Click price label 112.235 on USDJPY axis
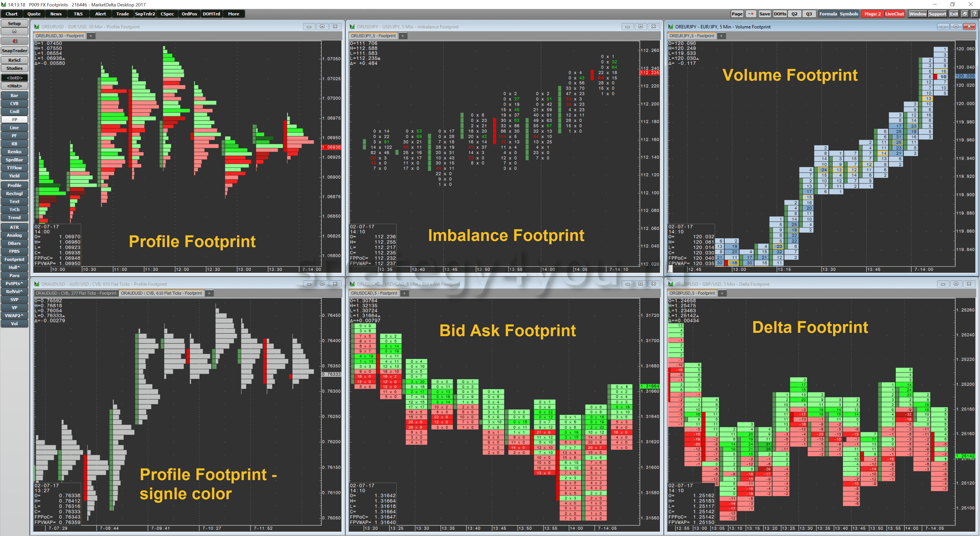This screenshot has width=980, height=536. click(x=650, y=73)
